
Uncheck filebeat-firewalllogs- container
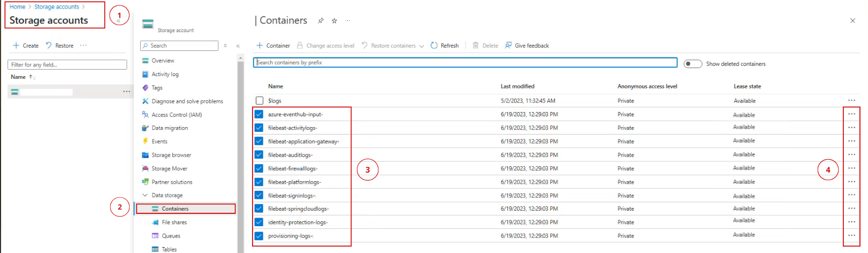tap(259, 168)
